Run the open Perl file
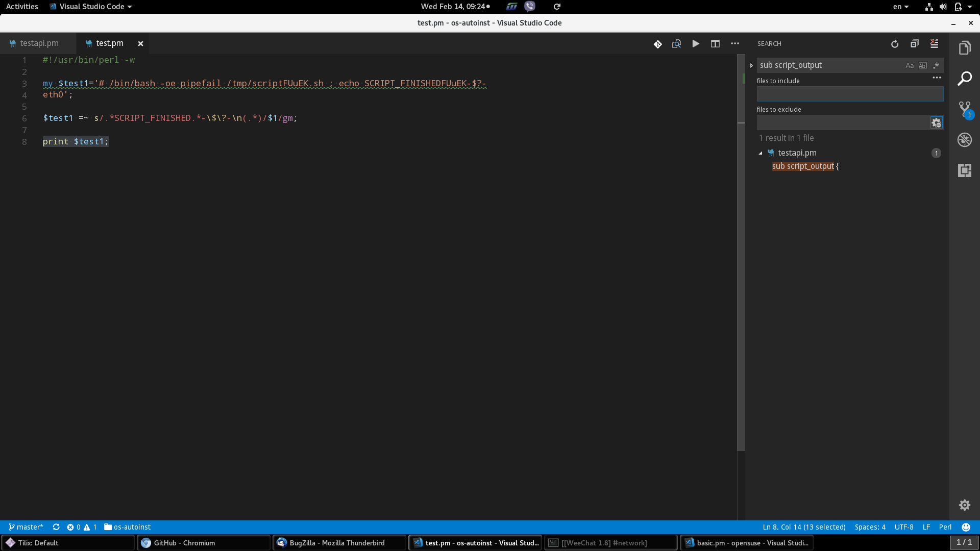Image resolution: width=980 pixels, height=551 pixels. point(696,44)
